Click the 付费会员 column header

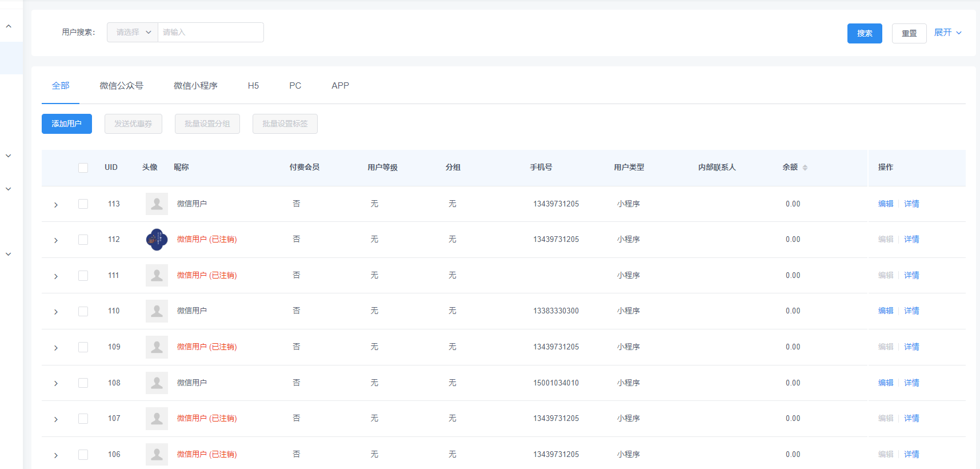pyautogui.click(x=304, y=168)
